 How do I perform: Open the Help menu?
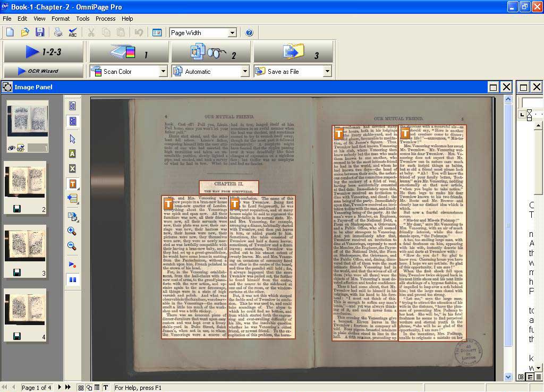[127, 19]
